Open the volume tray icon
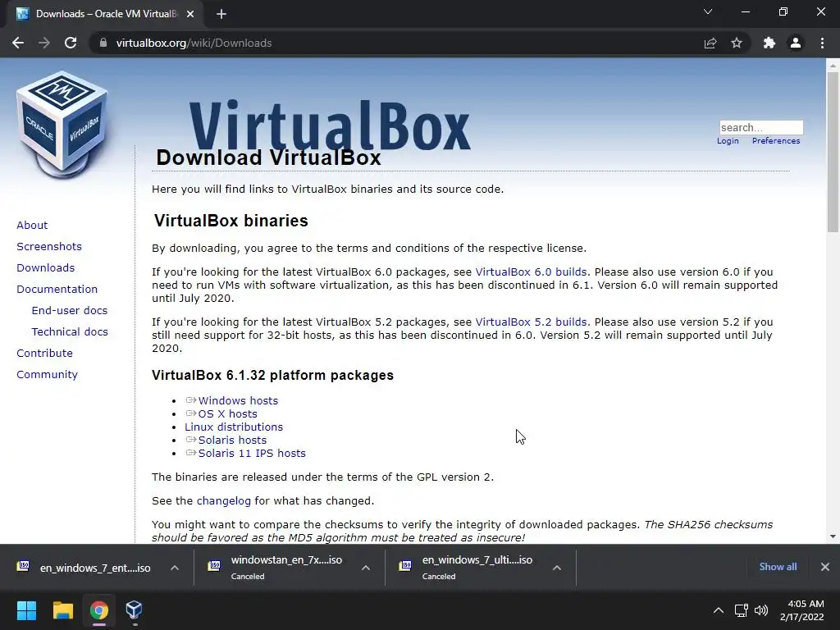The height and width of the screenshot is (630, 840). click(761, 610)
